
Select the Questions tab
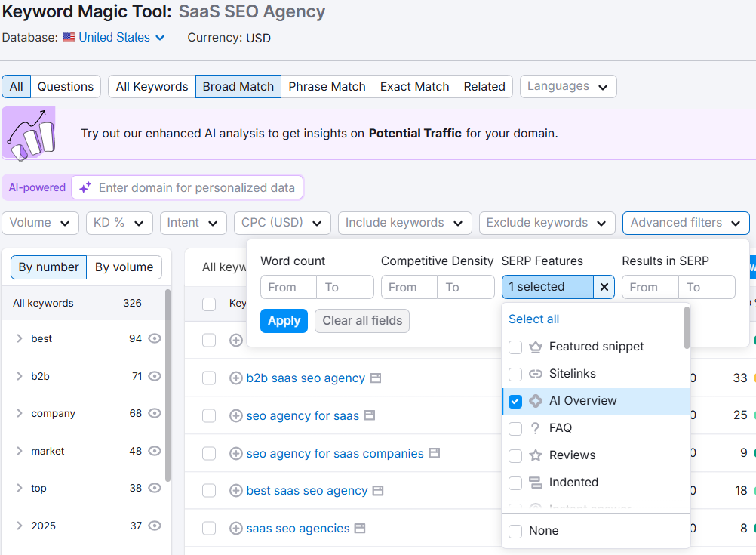pos(66,87)
